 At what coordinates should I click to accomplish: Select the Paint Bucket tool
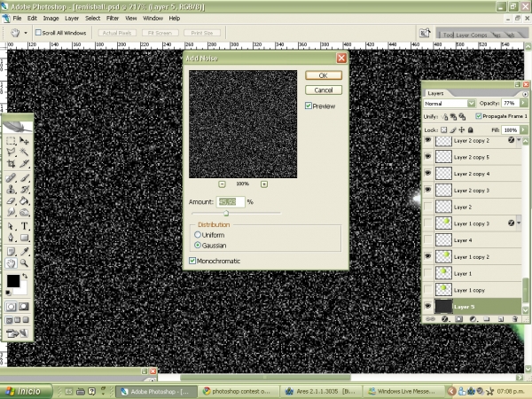[24, 201]
